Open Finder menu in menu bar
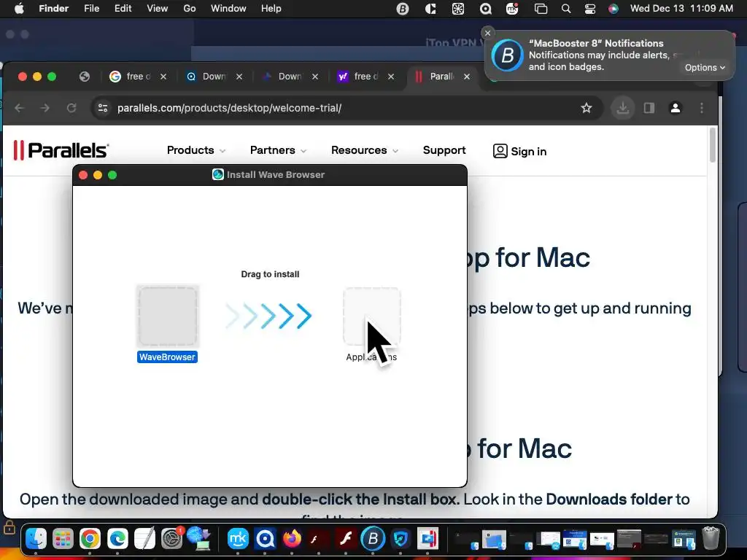Viewport: 747px width, 560px height. click(53, 9)
